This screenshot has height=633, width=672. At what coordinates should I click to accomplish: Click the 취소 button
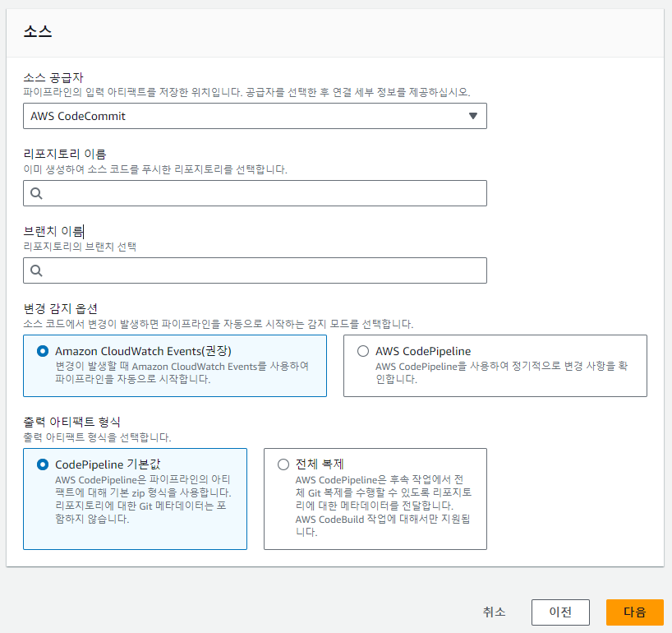point(495,612)
